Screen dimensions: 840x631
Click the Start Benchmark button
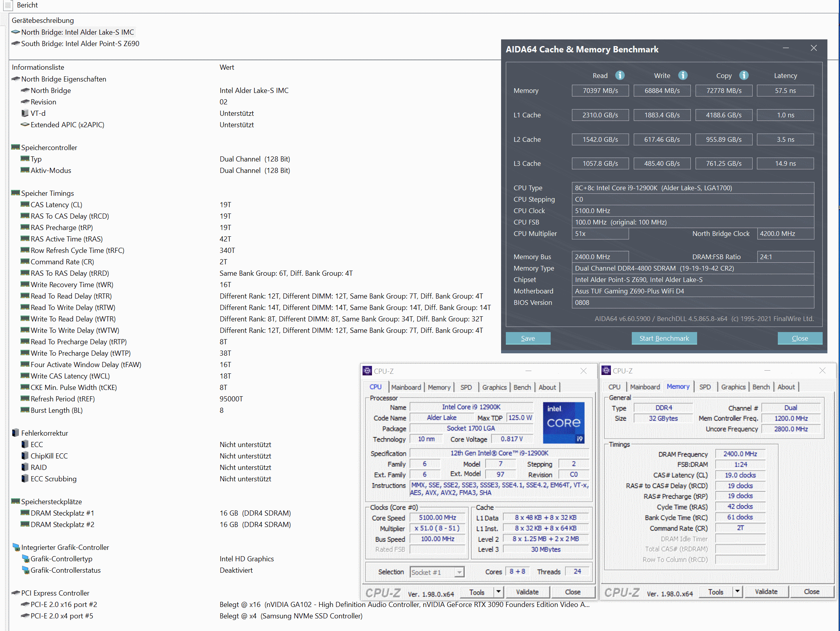pos(664,338)
